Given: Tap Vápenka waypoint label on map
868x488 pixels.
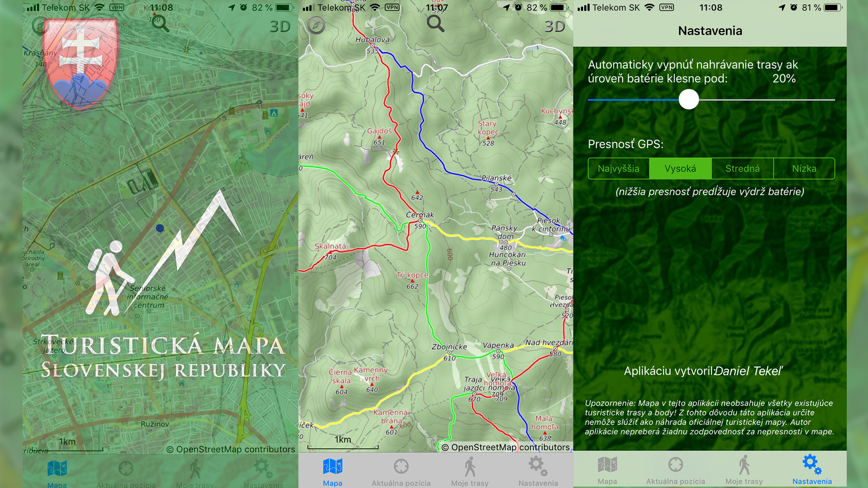Looking at the screenshot, I should click(498, 345).
